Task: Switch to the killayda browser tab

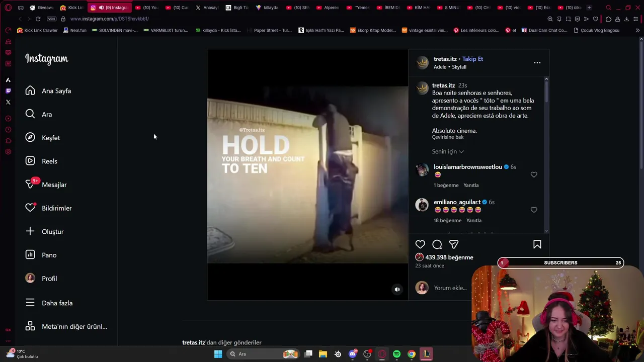Action: (267, 8)
